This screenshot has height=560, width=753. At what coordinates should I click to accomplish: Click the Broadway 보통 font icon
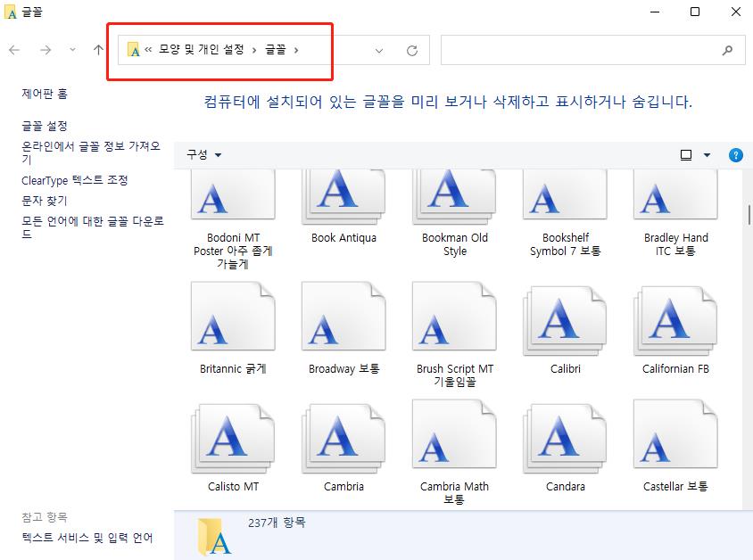tap(343, 317)
